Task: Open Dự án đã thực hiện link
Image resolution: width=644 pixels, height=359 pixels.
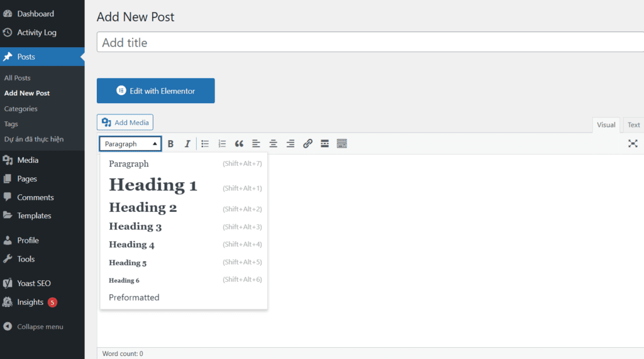Action: coord(34,139)
